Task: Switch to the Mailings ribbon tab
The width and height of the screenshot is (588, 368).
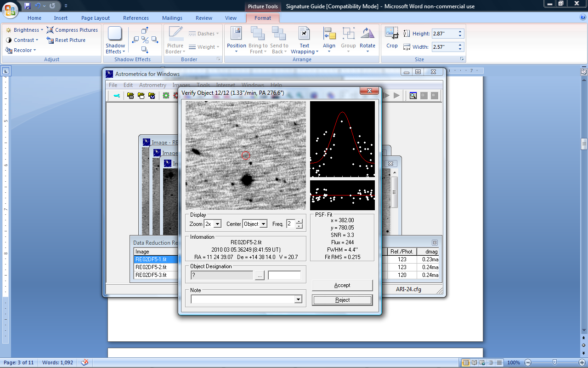Action: coord(172,18)
